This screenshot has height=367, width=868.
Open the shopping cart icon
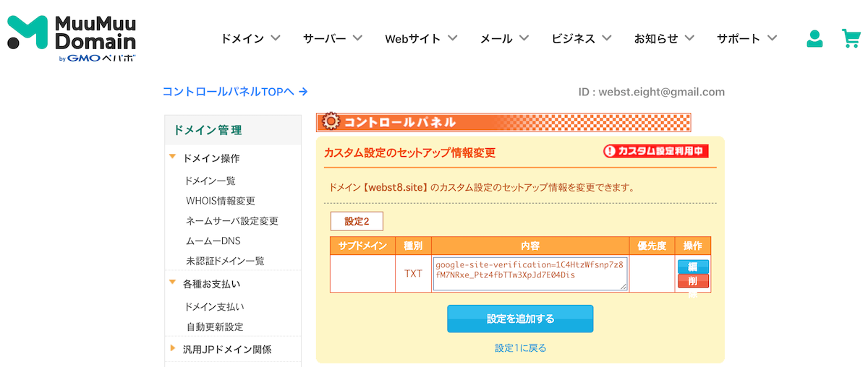click(x=851, y=39)
